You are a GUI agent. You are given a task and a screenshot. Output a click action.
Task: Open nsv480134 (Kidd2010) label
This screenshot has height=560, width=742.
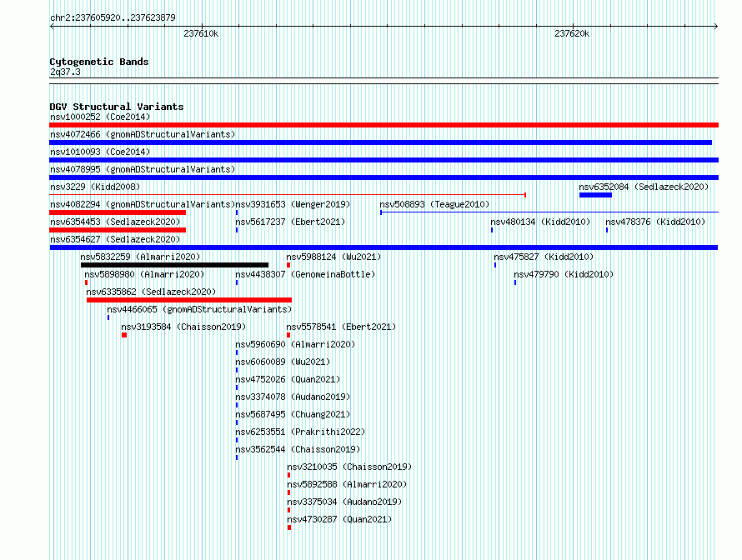(x=540, y=222)
